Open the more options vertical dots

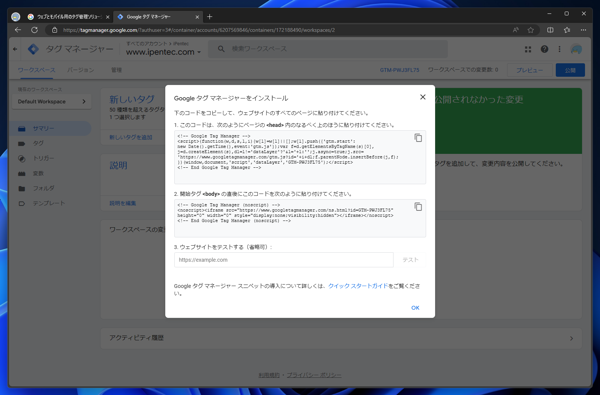559,49
